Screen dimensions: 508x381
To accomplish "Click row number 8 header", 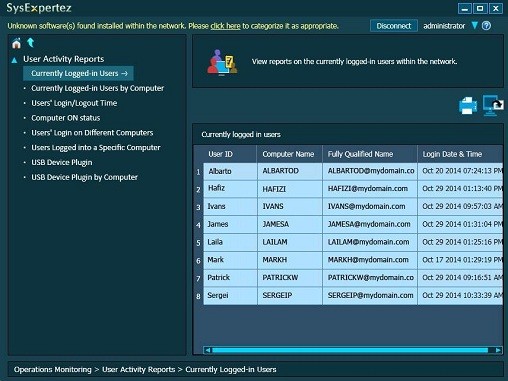I will point(198,296).
